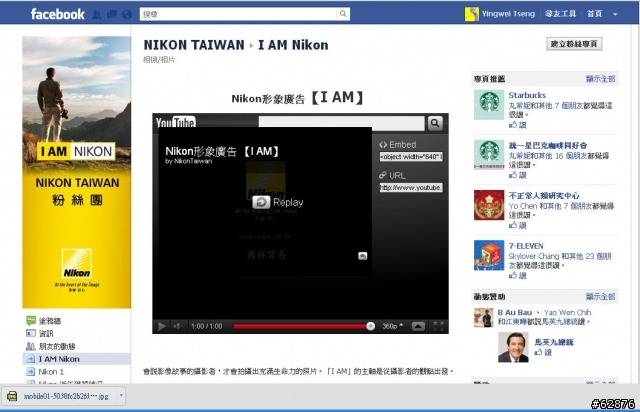Image resolution: width=640 pixels, height=412 pixels.
Task: Open notifications globe icon
Action: click(x=127, y=15)
